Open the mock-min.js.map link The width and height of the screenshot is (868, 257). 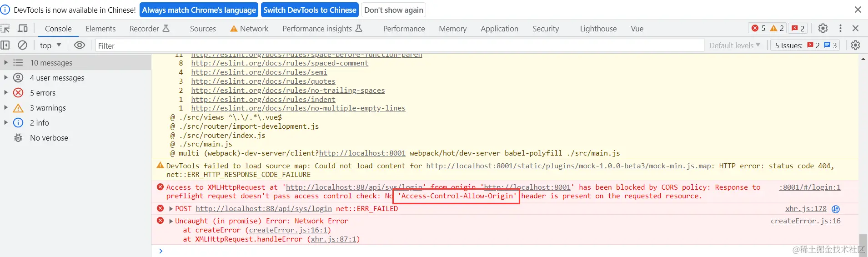point(568,166)
